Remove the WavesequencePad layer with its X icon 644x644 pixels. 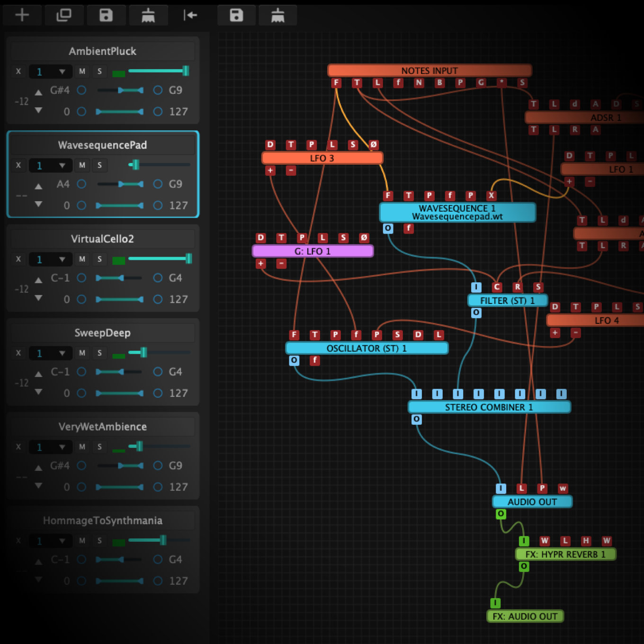[18, 165]
